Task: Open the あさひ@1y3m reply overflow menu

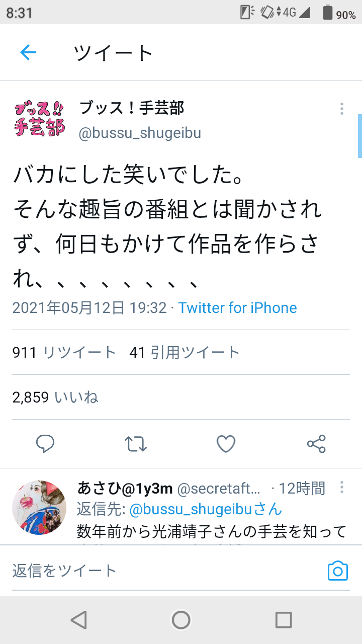Action: point(342,487)
